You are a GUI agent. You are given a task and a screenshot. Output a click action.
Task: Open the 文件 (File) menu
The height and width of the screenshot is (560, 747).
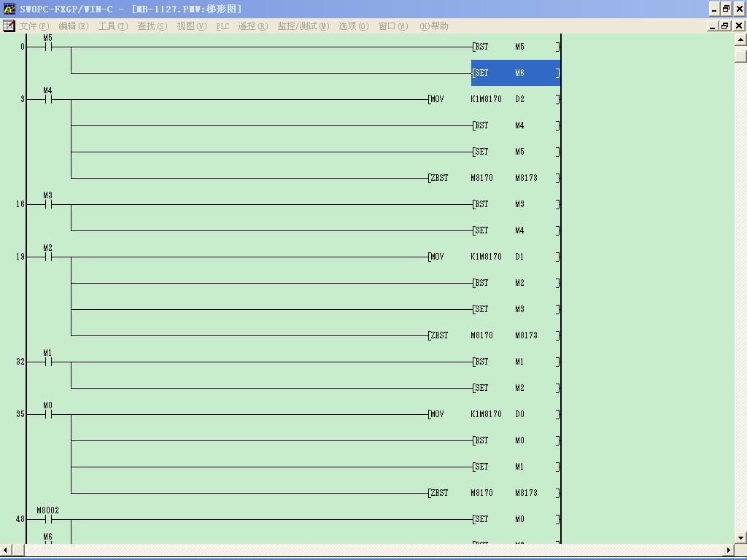pyautogui.click(x=34, y=26)
